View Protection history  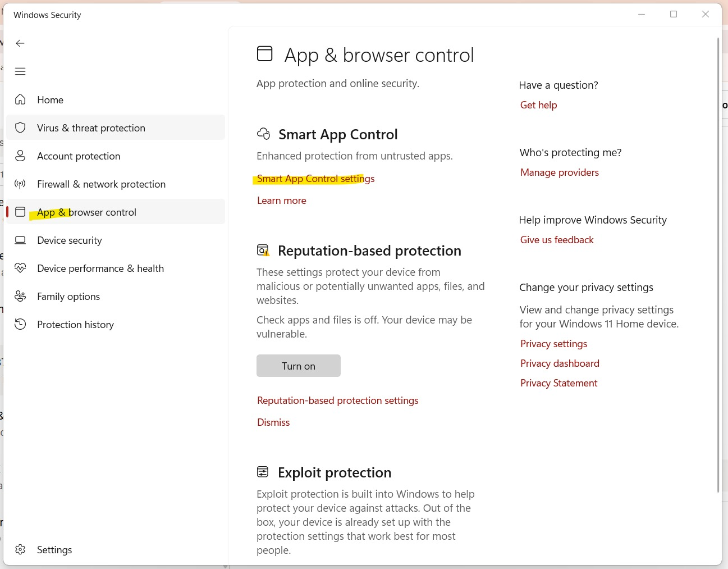[x=116, y=324]
